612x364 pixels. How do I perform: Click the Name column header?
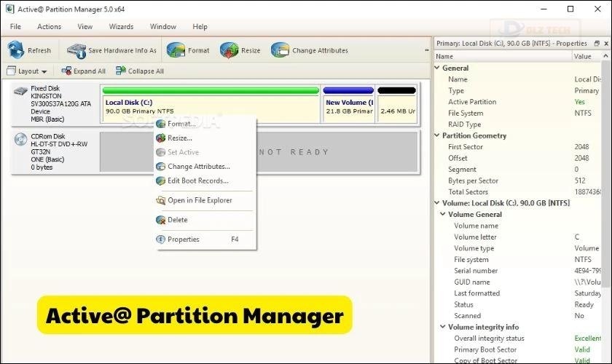point(503,56)
